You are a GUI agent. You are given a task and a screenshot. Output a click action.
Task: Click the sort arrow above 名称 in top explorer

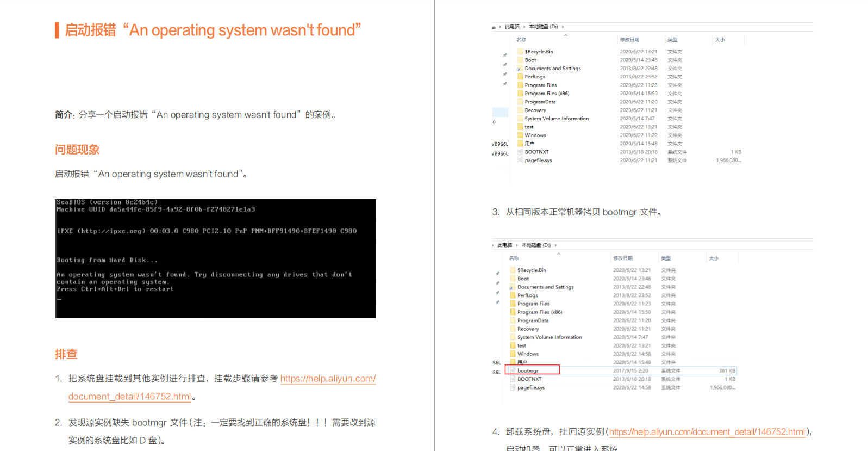coord(566,35)
